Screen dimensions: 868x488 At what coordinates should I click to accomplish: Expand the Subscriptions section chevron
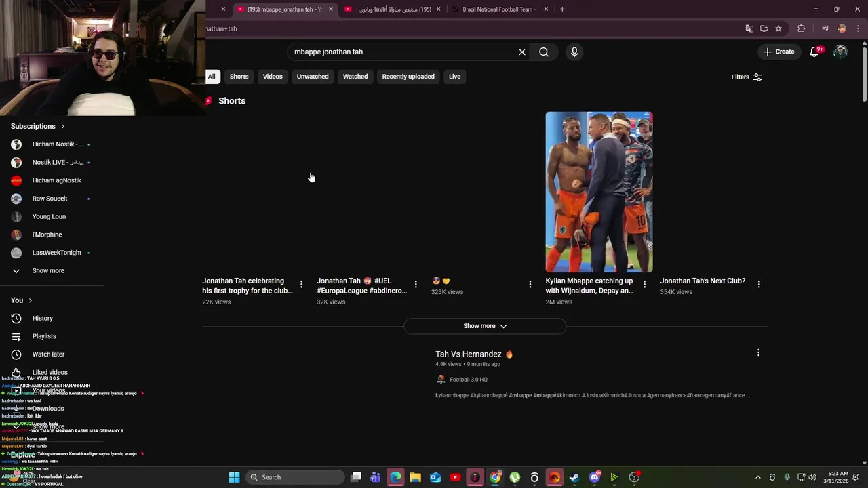pos(63,126)
